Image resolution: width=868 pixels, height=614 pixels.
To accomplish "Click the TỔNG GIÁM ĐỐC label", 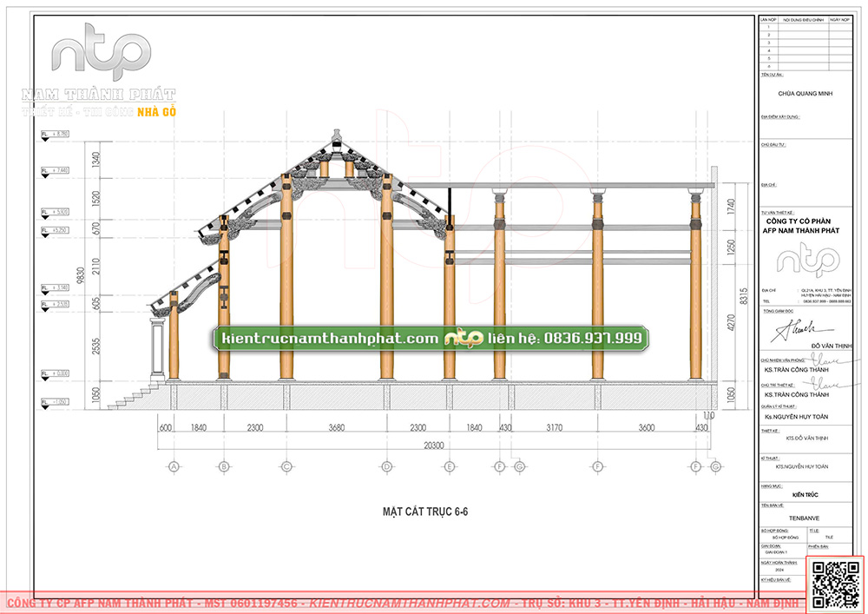I will (x=777, y=311).
